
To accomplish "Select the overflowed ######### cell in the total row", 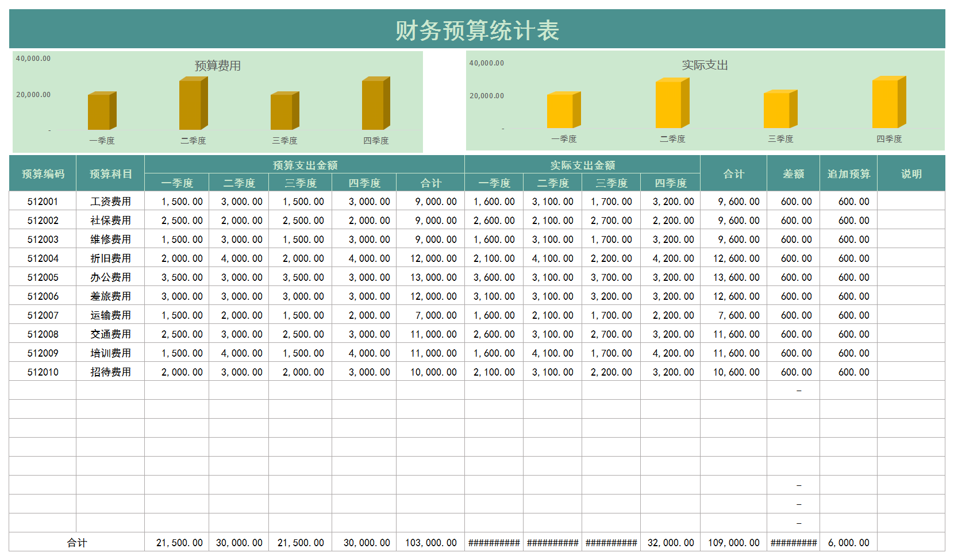I will [x=494, y=542].
